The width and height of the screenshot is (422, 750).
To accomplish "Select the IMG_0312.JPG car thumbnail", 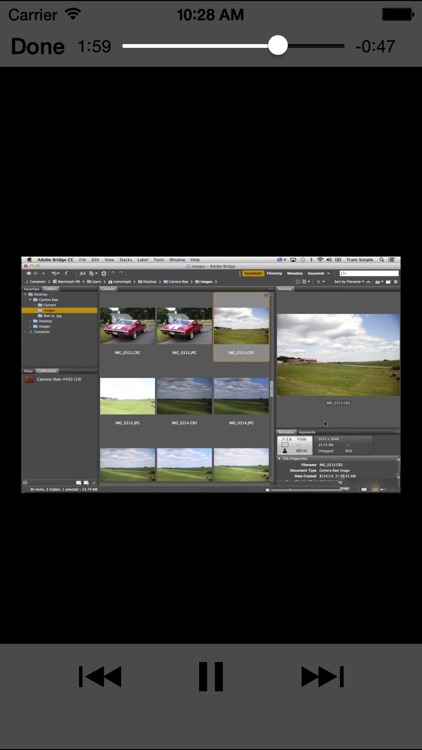I will pos(184,325).
